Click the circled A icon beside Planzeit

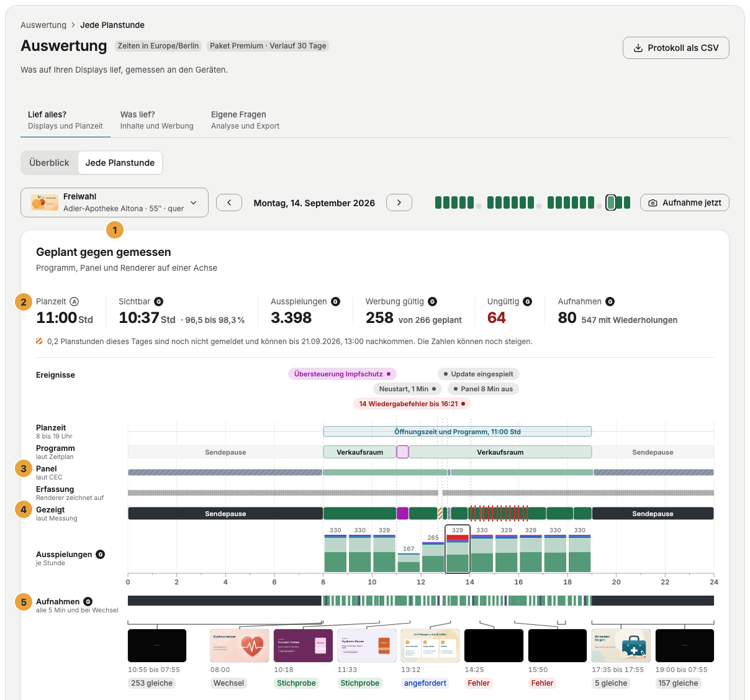point(75,302)
